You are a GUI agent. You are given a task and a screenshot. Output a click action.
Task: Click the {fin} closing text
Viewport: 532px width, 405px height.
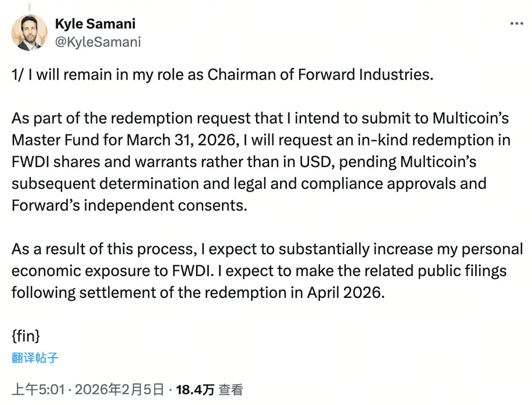[x=26, y=336]
